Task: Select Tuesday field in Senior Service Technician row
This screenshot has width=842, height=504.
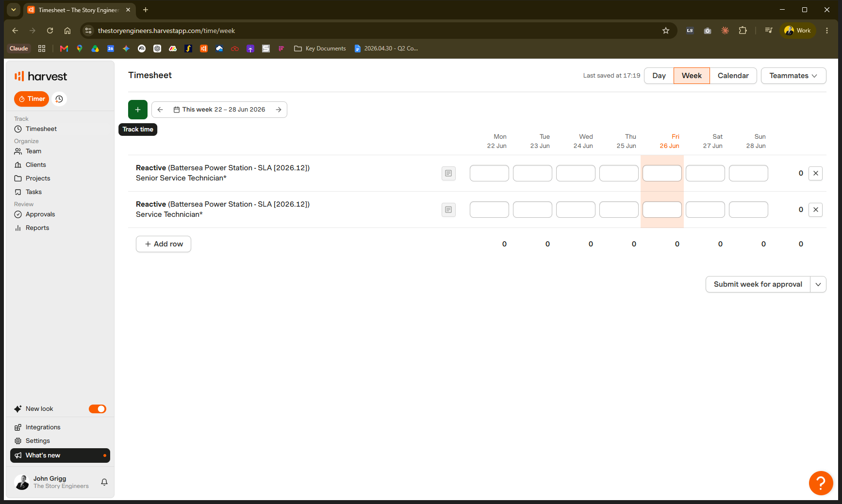Action: point(532,173)
